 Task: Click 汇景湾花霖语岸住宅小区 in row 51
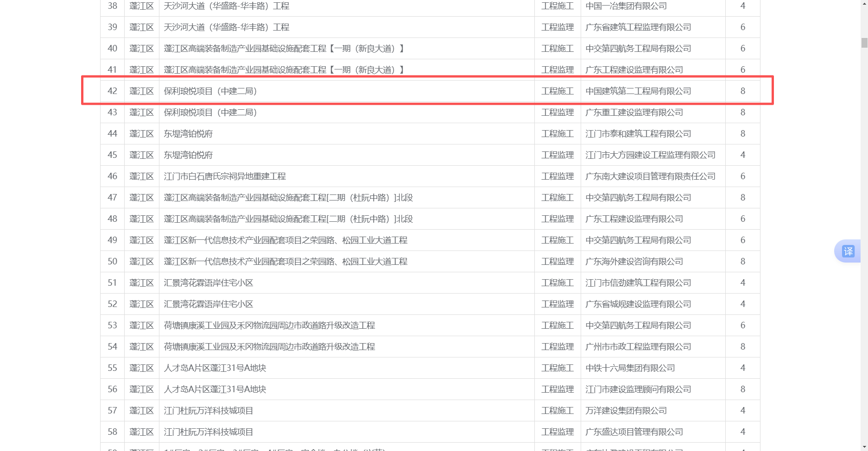(x=209, y=283)
